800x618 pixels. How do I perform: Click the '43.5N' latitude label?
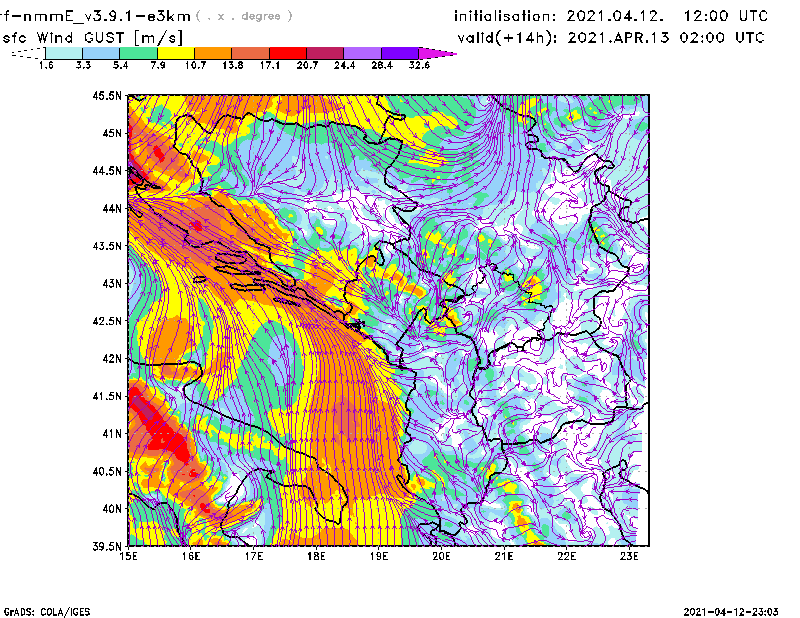[x=107, y=246]
